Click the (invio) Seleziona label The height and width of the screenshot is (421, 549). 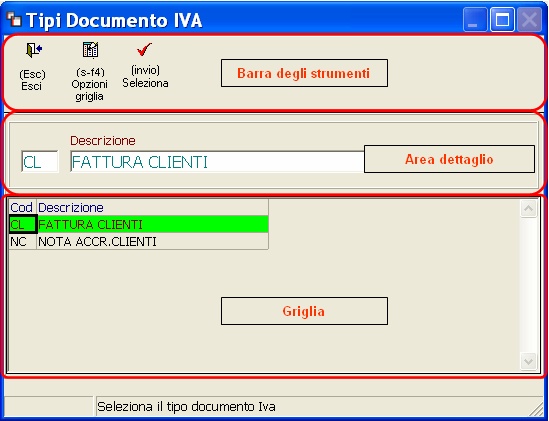coord(145,77)
